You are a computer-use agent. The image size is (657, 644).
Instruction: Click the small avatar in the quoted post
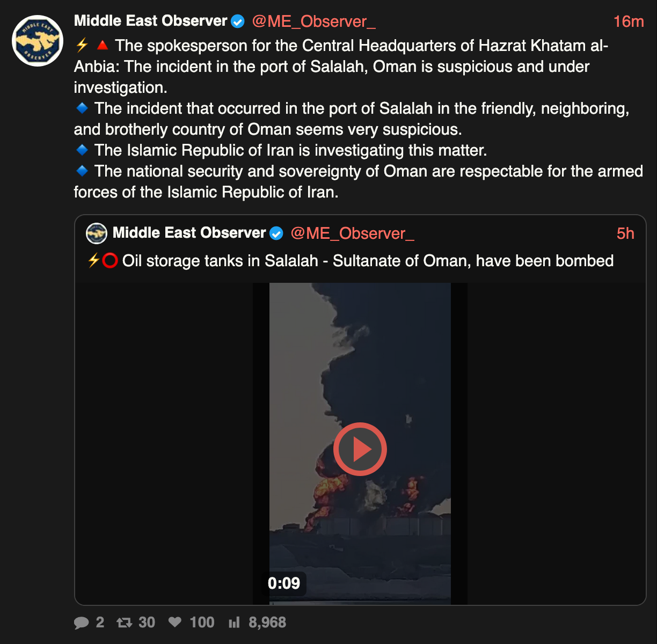pos(97,233)
